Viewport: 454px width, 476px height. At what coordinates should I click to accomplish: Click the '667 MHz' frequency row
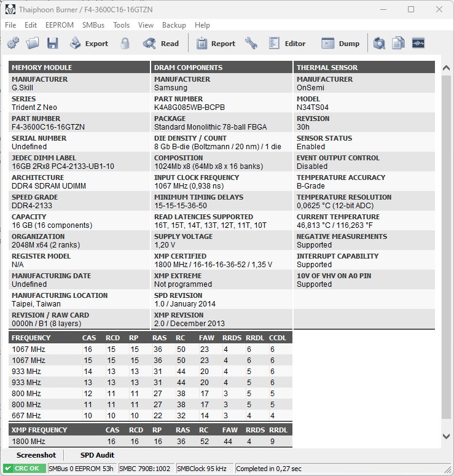pos(151,416)
